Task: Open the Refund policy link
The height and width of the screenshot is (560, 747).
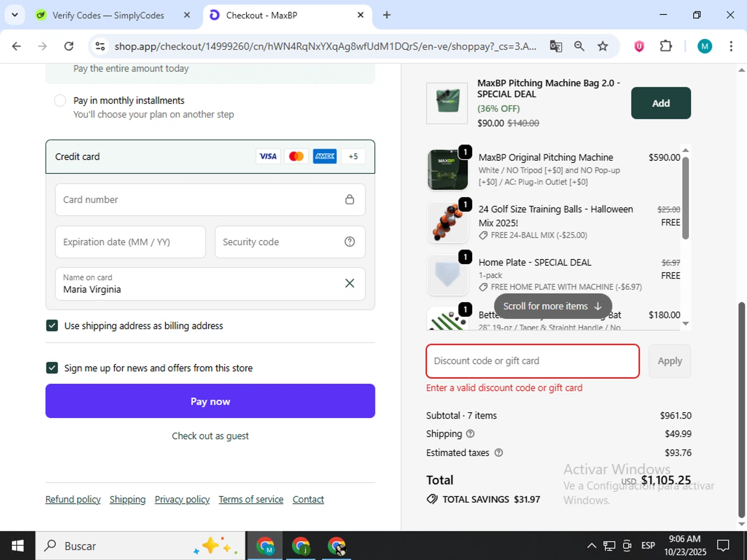Action: click(x=73, y=499)
